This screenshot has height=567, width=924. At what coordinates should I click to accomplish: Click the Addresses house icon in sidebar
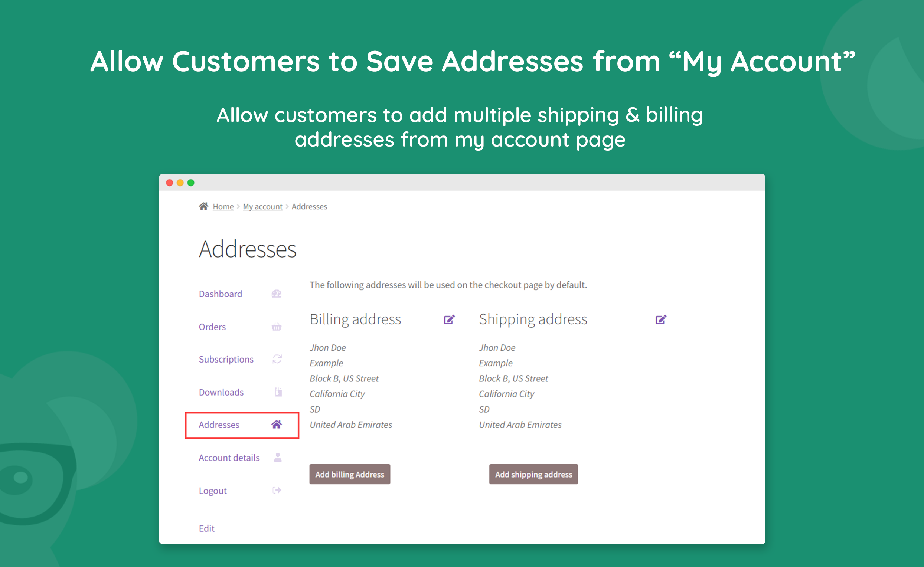[x=277, y=425]
